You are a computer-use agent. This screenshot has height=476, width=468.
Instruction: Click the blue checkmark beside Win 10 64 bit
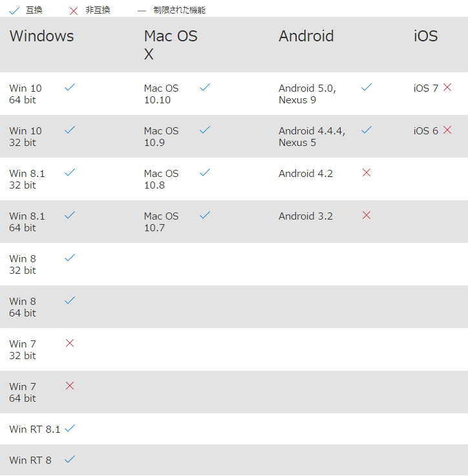tap(70, 87)
